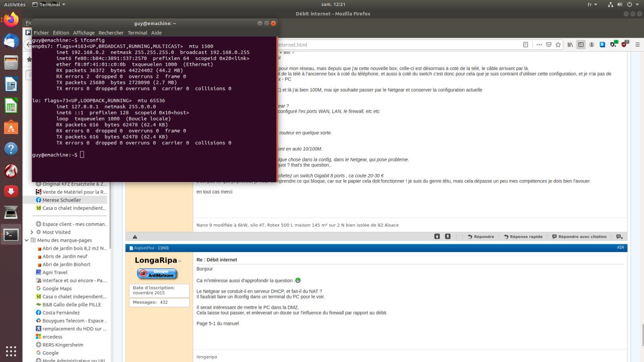Screen dimensions: 644x362
Task: Select Merese Schueller bookmark
Action: (58, 200)
